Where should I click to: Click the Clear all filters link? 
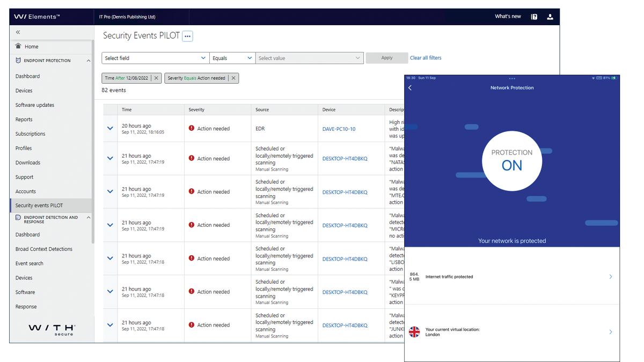point(427,57)
